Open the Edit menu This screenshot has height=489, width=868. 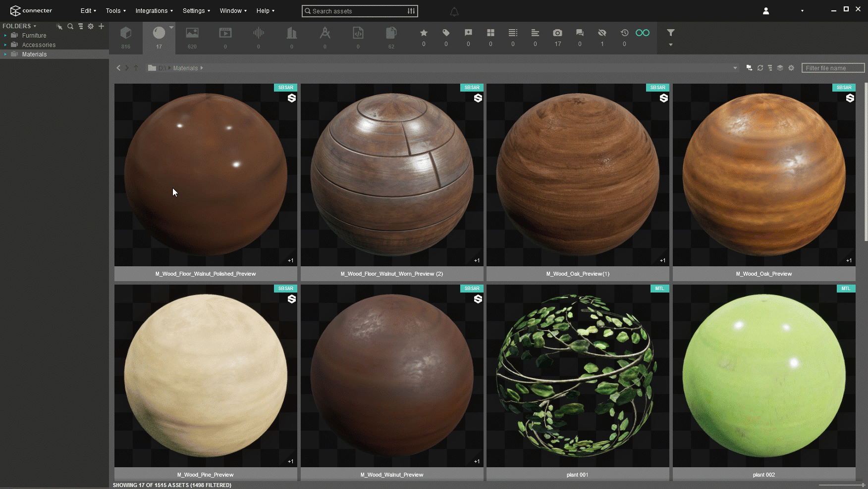pos(88,10)
